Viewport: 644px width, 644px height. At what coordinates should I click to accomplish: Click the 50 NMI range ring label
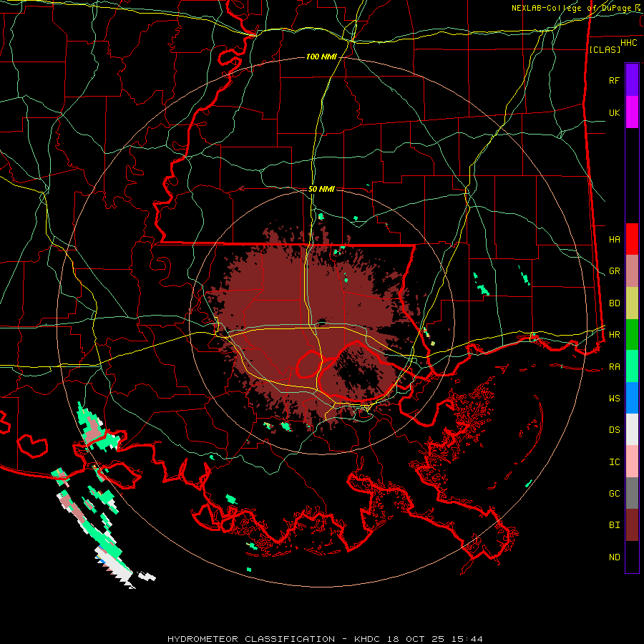[321, 189]
